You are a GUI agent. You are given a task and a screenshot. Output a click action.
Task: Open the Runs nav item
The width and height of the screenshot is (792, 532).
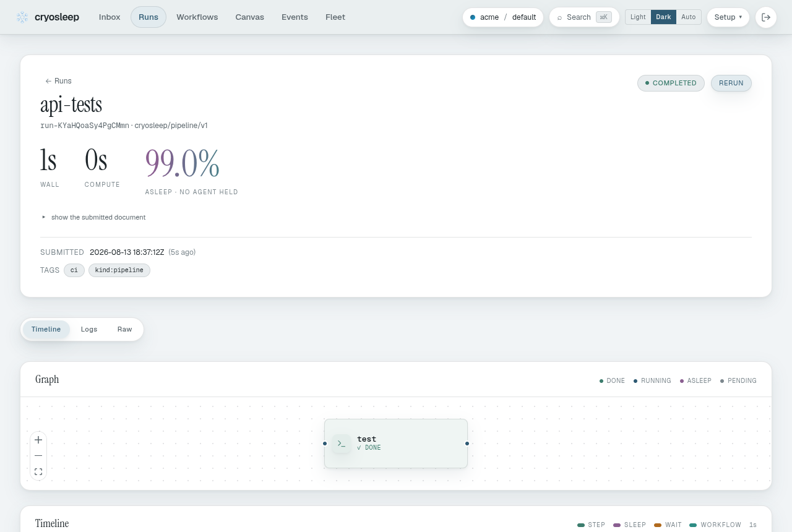[148, 17]
